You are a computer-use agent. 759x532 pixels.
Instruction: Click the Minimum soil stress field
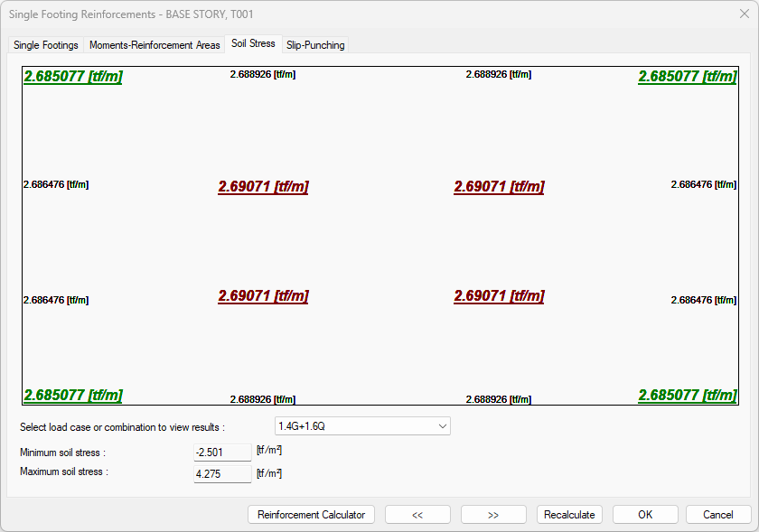coord(222,453)
